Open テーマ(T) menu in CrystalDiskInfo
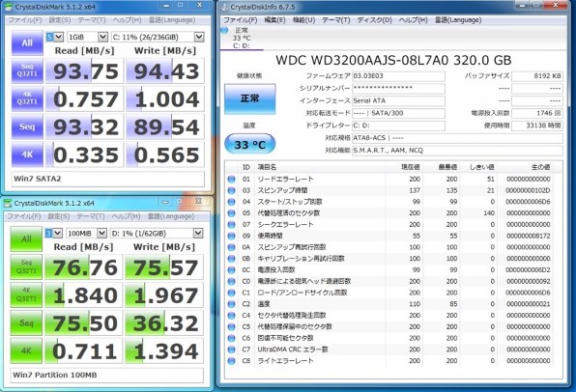 [336, 20]
